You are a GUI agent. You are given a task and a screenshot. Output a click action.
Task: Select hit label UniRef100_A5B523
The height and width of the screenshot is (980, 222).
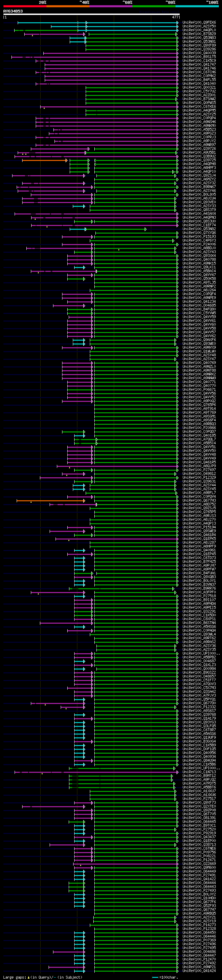[199, 129]
